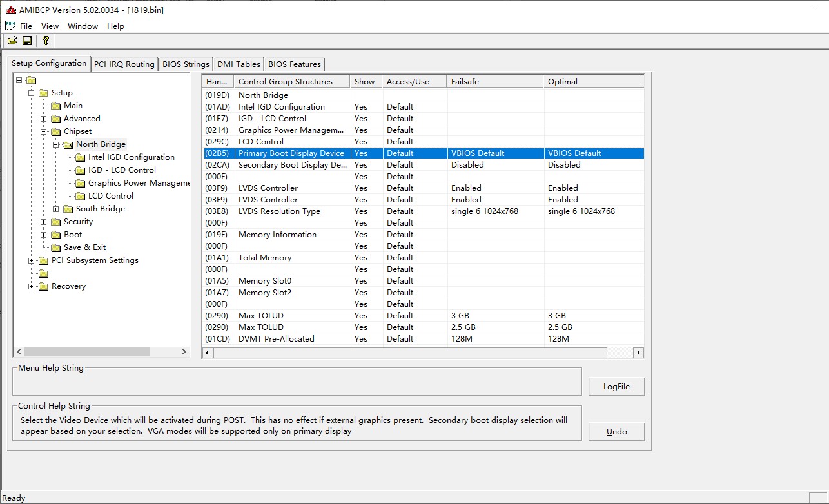Select PCI Subsystem Settings in tree
This screenshot has height=504, width=829.
(95, 260)
